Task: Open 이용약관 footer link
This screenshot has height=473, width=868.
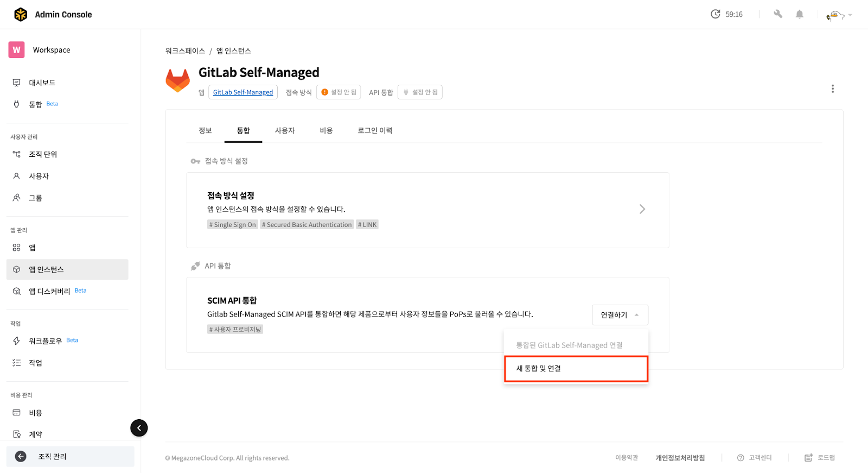Action: pyautogui.click(x=627, y=458)
